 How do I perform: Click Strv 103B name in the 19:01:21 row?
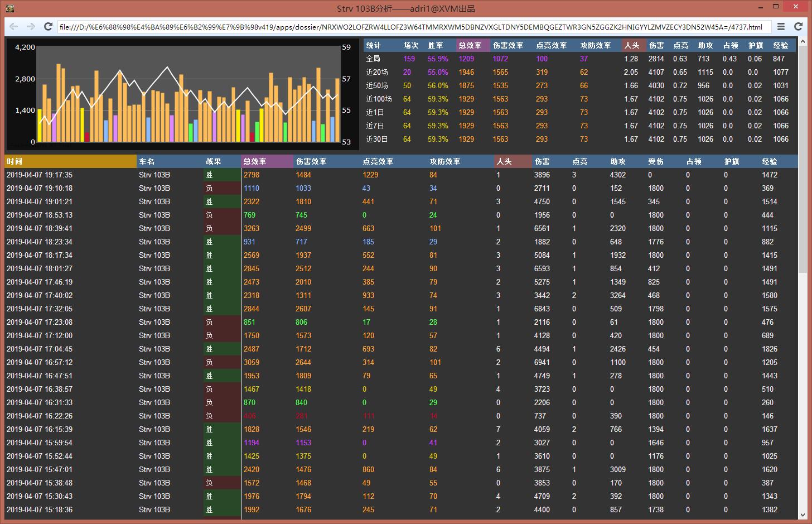[x=154, y=201]
